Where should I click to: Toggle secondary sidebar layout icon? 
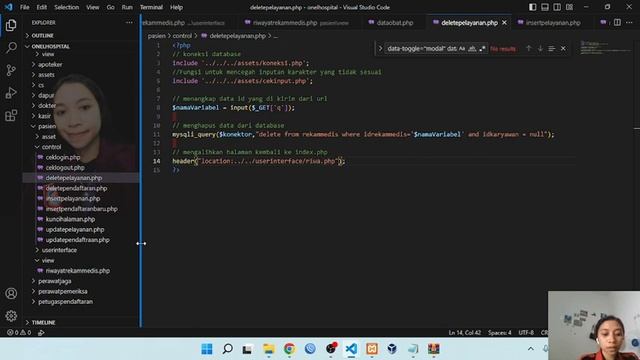pyautogui.click(x=557, y=7)
